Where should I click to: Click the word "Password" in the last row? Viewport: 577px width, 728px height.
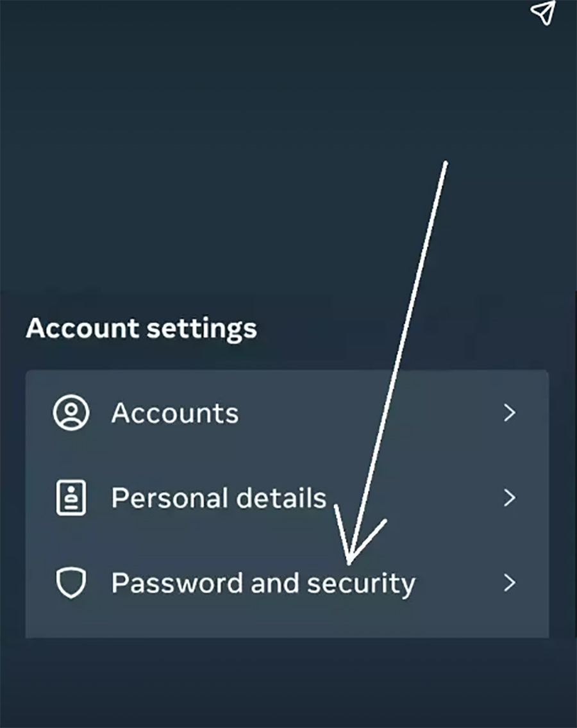(x=177, y=583)
